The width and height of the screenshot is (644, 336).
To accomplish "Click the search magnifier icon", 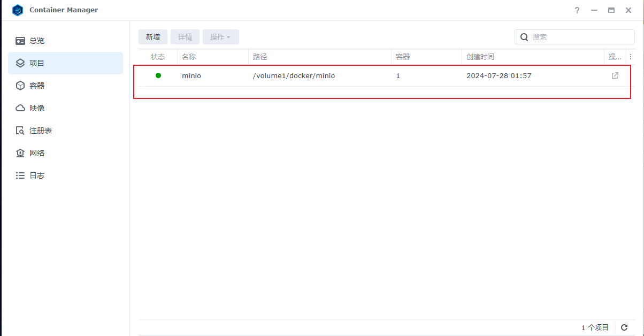I will [524, 37].
